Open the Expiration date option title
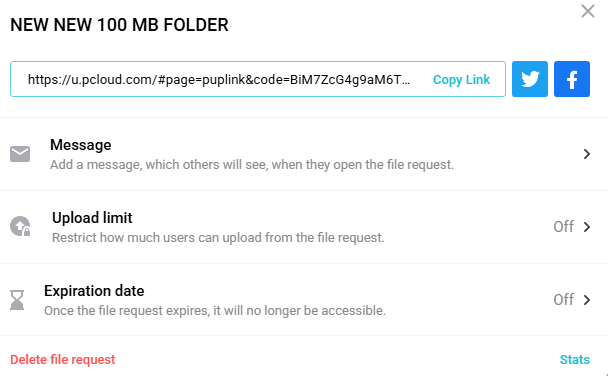The width and height of the screenshot is (608, 376). click(94, 291)
